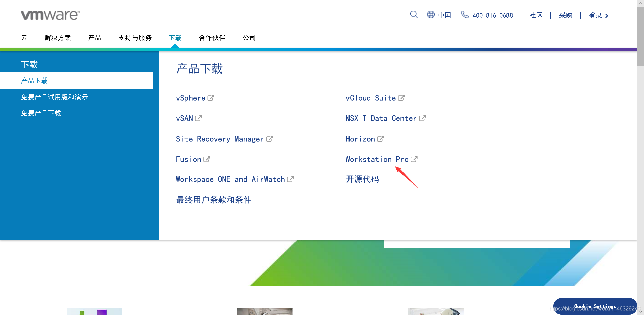Click external icon beside Workspace ONE and AirWatch
644x315 pixels.
point(290,179)
